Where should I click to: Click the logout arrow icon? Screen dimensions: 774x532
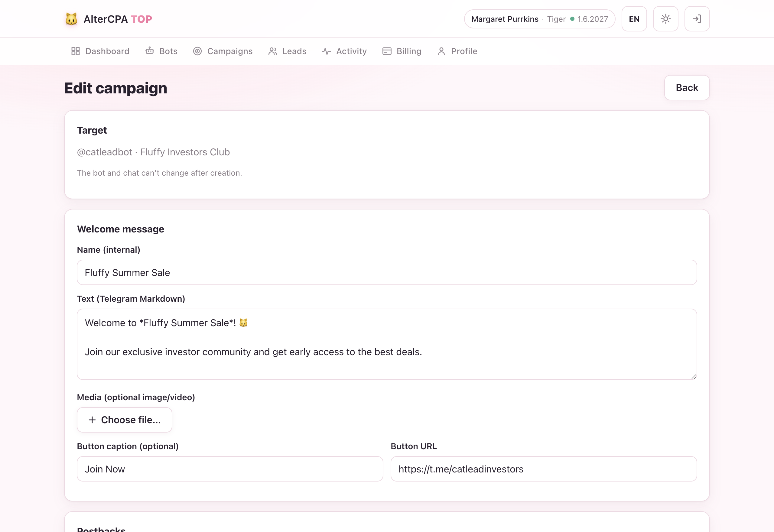click(x=697, y=19)
